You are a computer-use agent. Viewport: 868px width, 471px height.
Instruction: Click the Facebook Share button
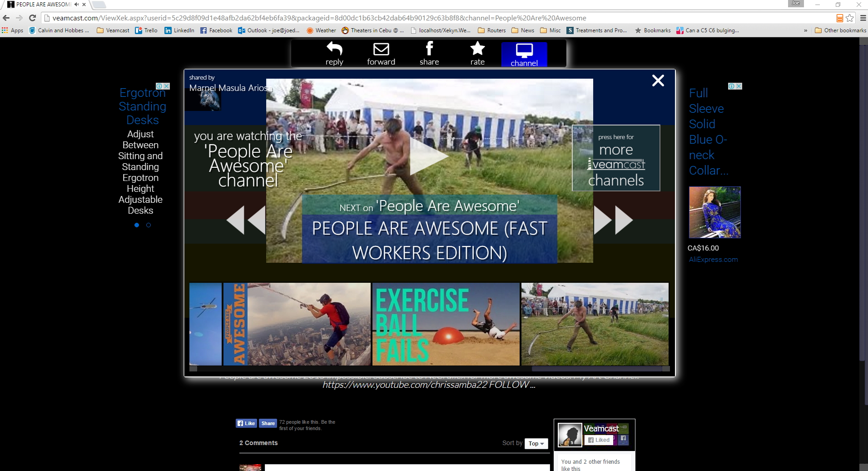[268, 423]
